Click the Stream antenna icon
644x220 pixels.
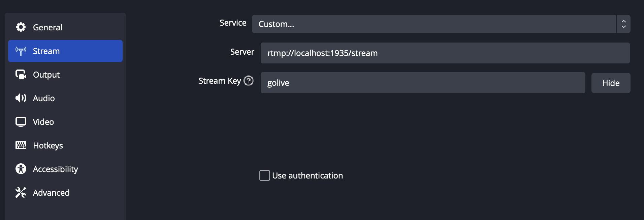pos(21,51)
